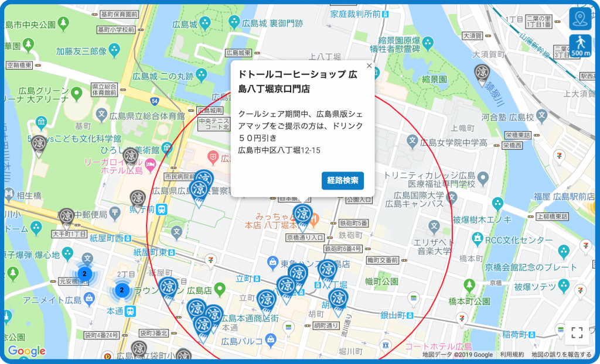Viewport: 600px width, 364px height.
Task: Open the Google logo link
Action: pyautogui.click(x=26, y=351)
